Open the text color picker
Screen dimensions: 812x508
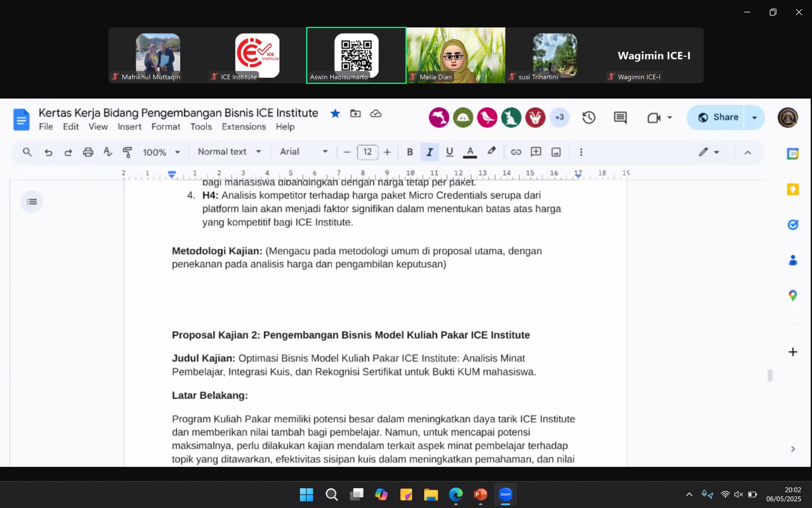470,152
